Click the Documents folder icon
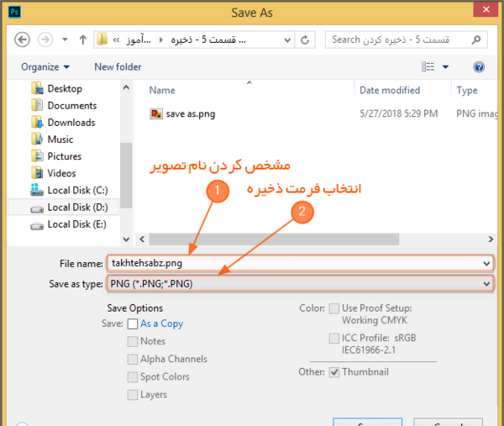The width and height of the screenshot is (504, 426). (37, 105)
